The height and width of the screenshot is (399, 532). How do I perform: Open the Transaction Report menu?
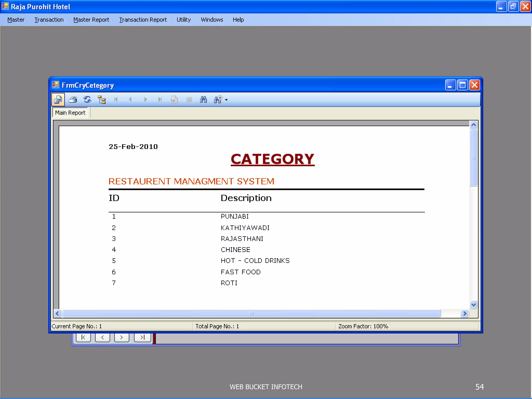[x=143, y=20]
